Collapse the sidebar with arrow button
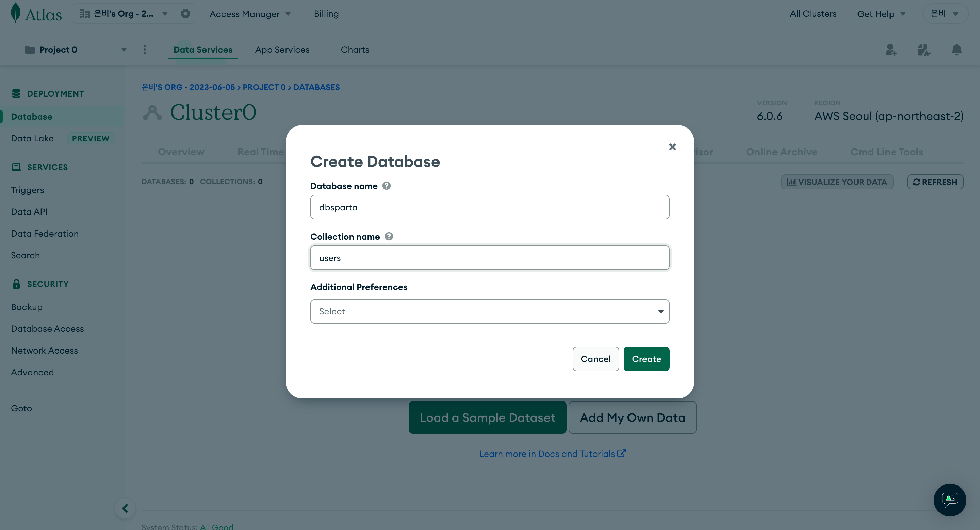 (125, 508)
